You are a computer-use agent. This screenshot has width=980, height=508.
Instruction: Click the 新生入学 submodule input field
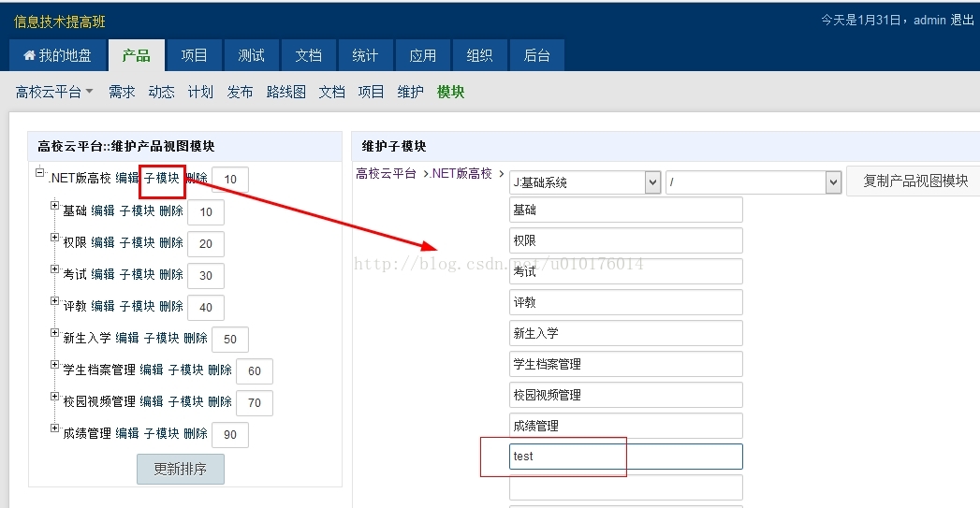(x=626, y=333)
